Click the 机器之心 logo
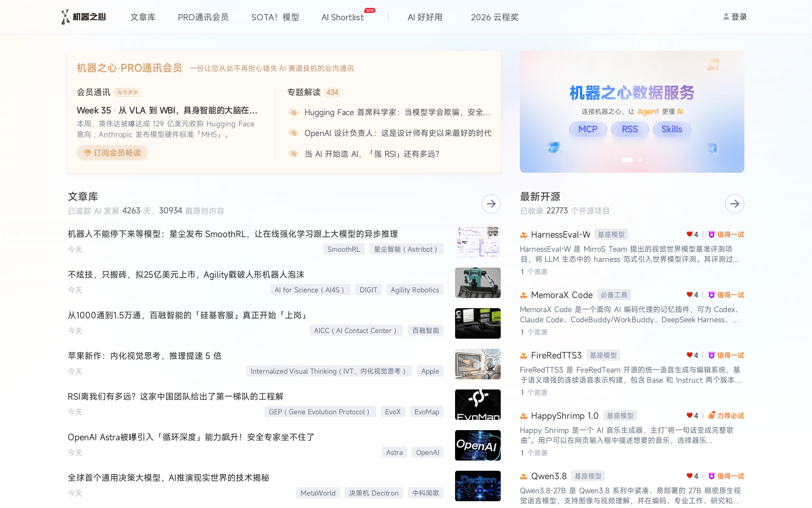Image resolution: width=812 pixels, height=508 pixels. [83, 17]
